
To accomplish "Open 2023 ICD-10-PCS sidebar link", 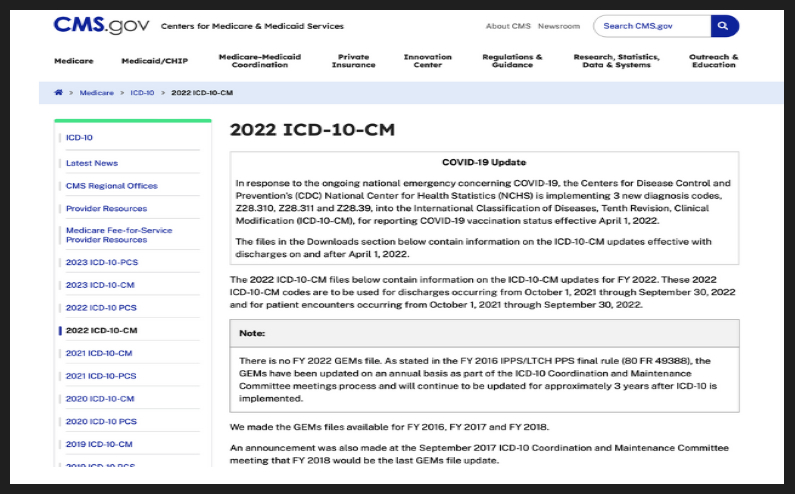I will [102, 262].
